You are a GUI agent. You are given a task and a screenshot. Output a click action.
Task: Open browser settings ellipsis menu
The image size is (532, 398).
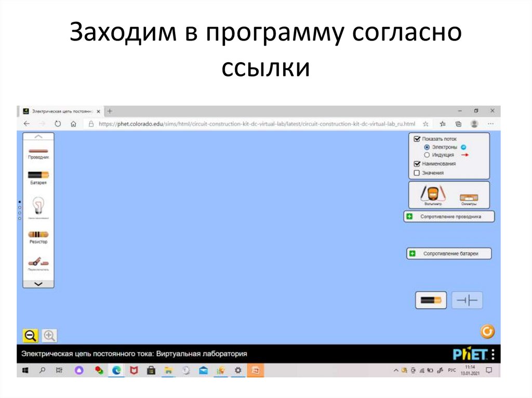490,123
